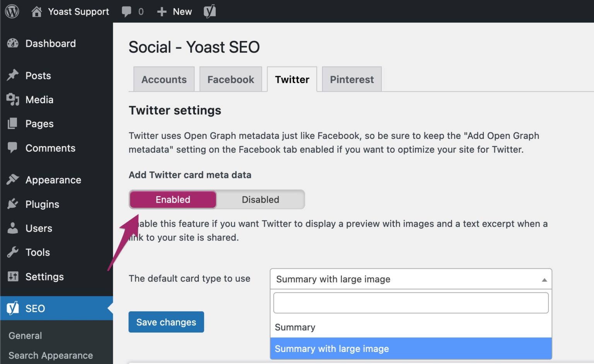Click the dropdown search field
This screenshot has height=364, width=594.
click(410, 302)
